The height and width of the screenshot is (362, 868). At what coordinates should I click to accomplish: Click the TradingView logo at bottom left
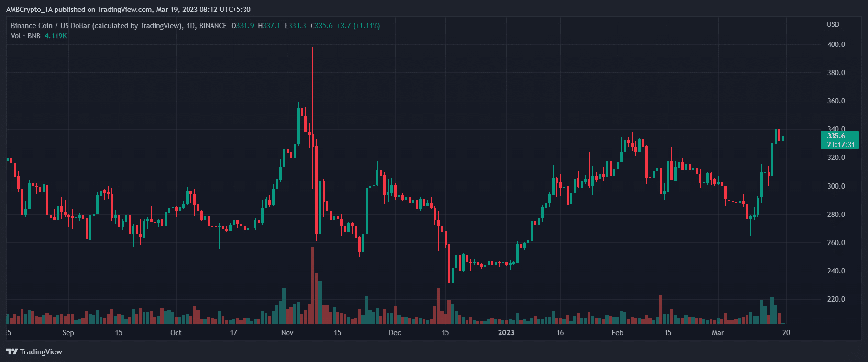coord(34,352)
